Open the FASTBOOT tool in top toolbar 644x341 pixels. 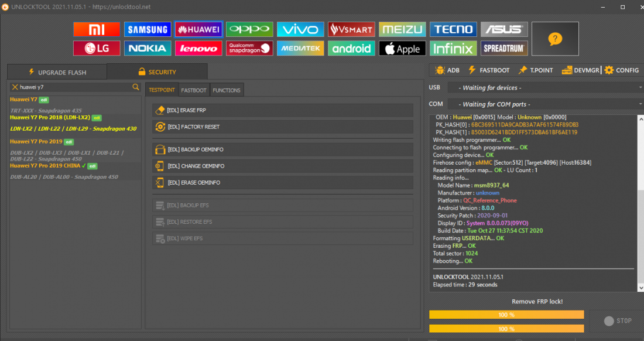coord(489,70)
